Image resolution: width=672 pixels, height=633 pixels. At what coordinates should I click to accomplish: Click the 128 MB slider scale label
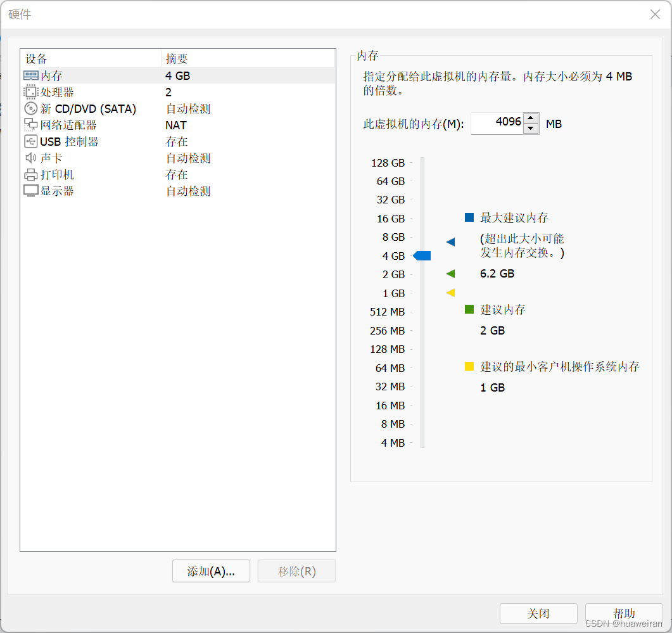coord(388,350)
